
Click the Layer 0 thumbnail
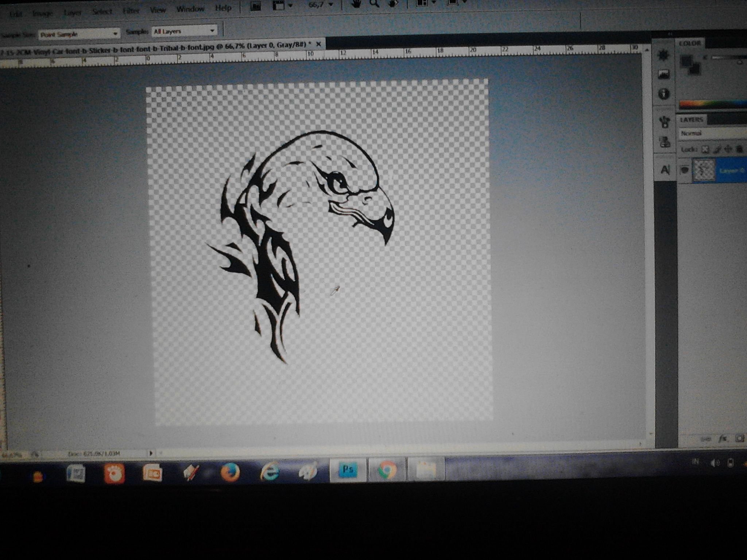point(704,170)
